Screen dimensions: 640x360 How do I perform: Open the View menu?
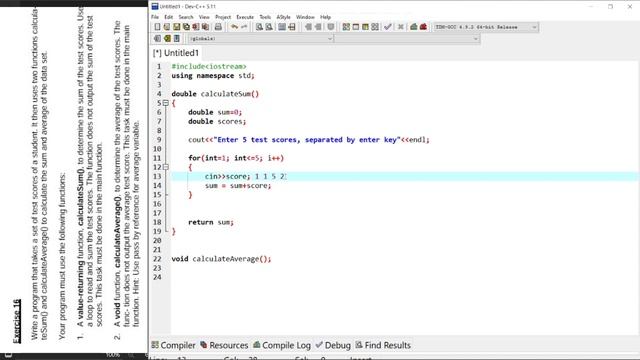[204, 17]
